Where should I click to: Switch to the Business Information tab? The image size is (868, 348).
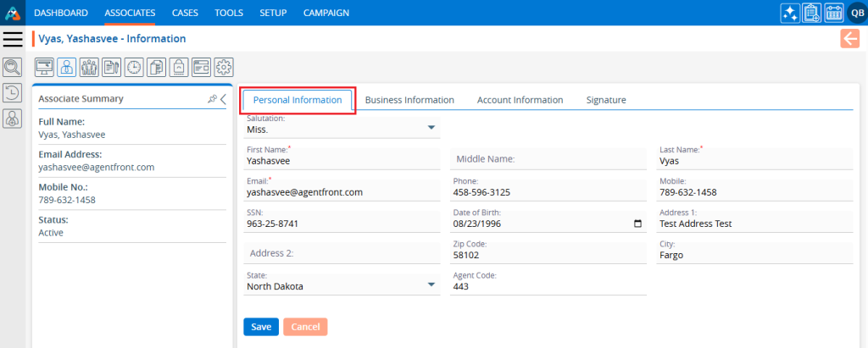[x=409, y=100]
